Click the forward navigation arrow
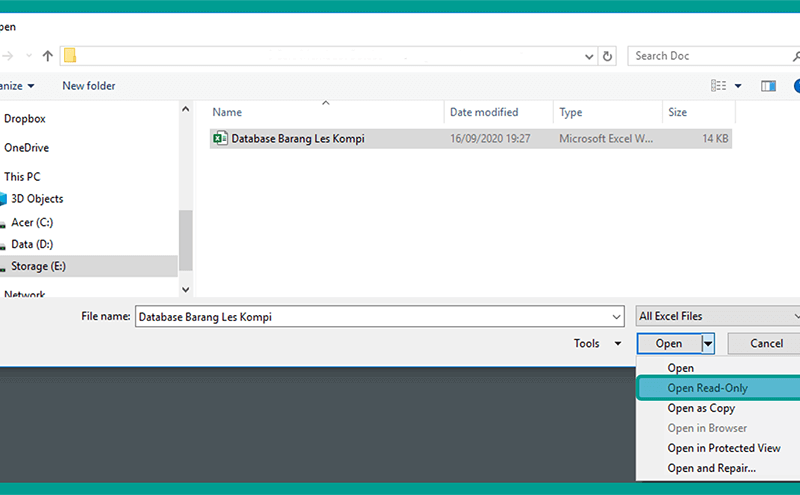This screenshot has height=495, width=800. (x=7, y=56)
